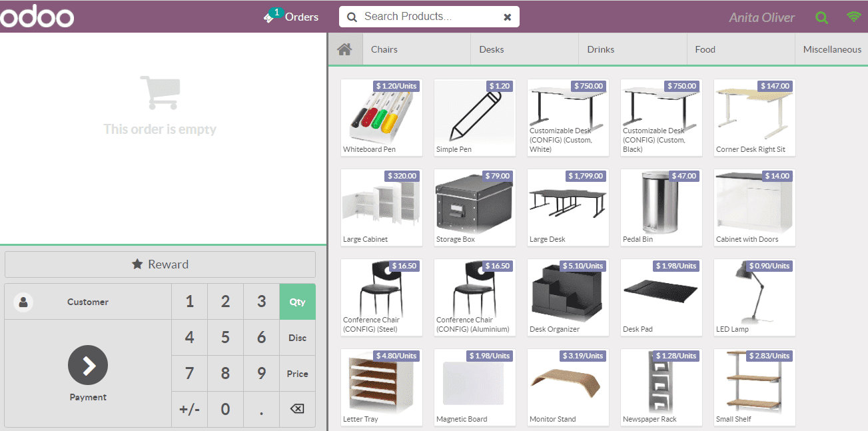Select Qty mode on the numpad
868x431 pixels.
298,302
